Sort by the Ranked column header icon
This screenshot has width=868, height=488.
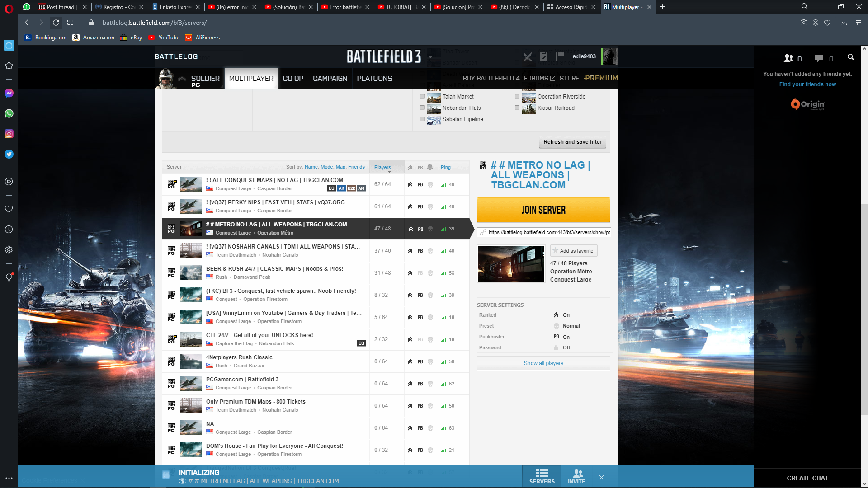(x=410, y=168)
